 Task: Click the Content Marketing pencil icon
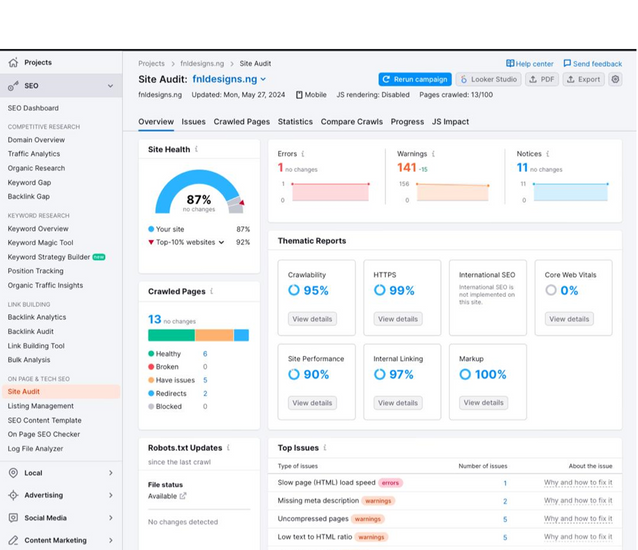tap(13, 540)
